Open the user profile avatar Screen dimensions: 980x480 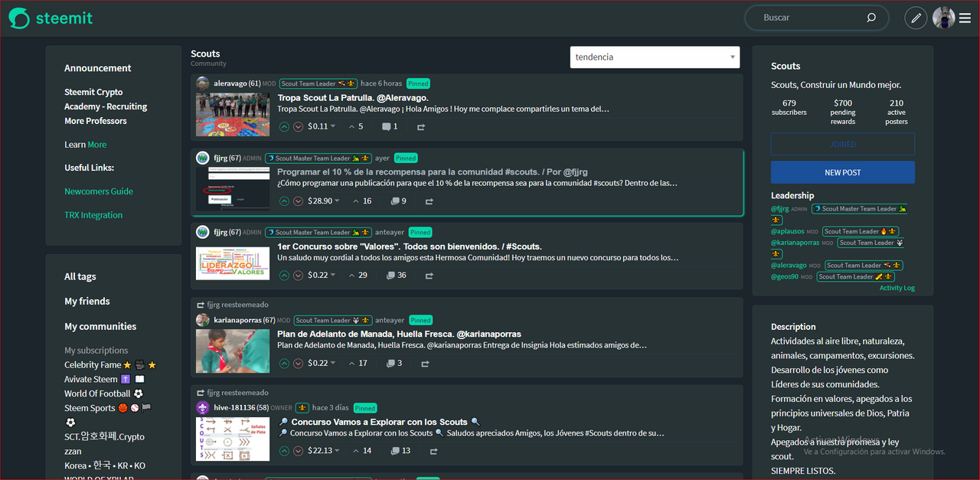[x=943, y=18]
